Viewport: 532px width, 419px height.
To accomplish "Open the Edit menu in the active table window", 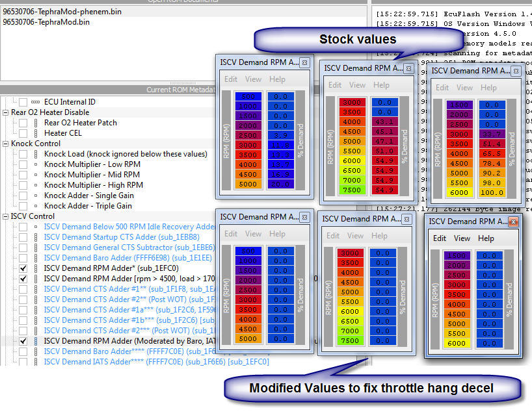I will [x=440, y=238].
